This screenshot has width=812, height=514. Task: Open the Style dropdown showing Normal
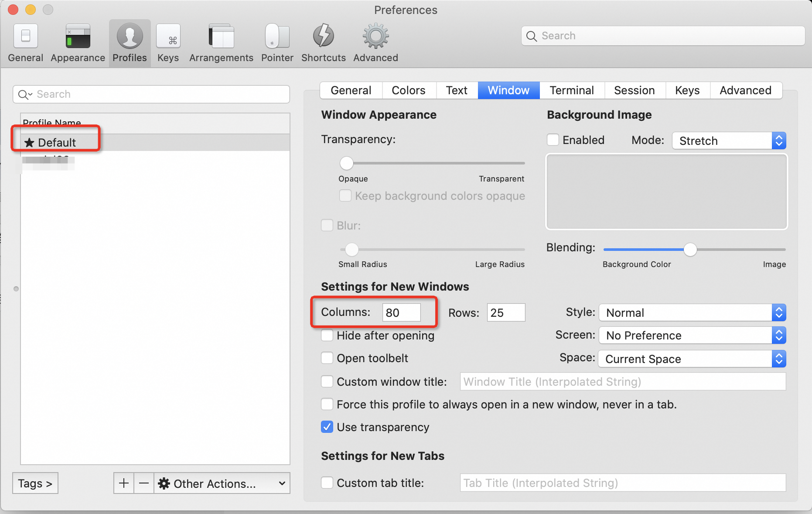pyautogui.click(x=693, y=312)
